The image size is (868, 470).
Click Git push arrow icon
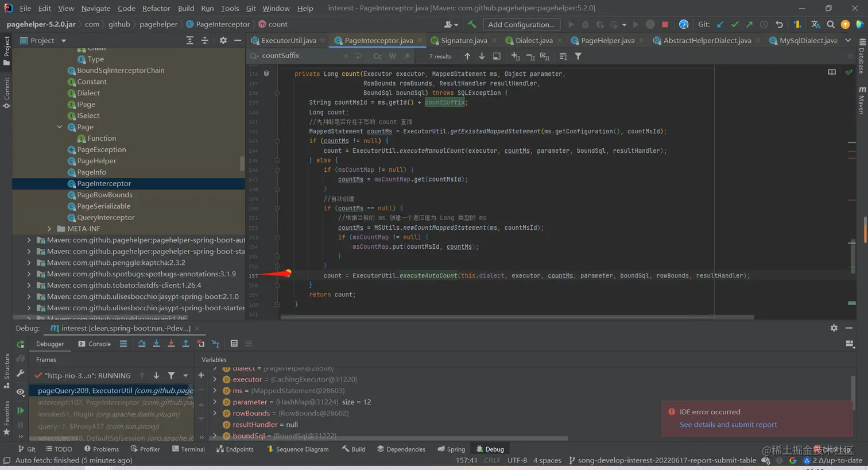click(x=749, y=24)
